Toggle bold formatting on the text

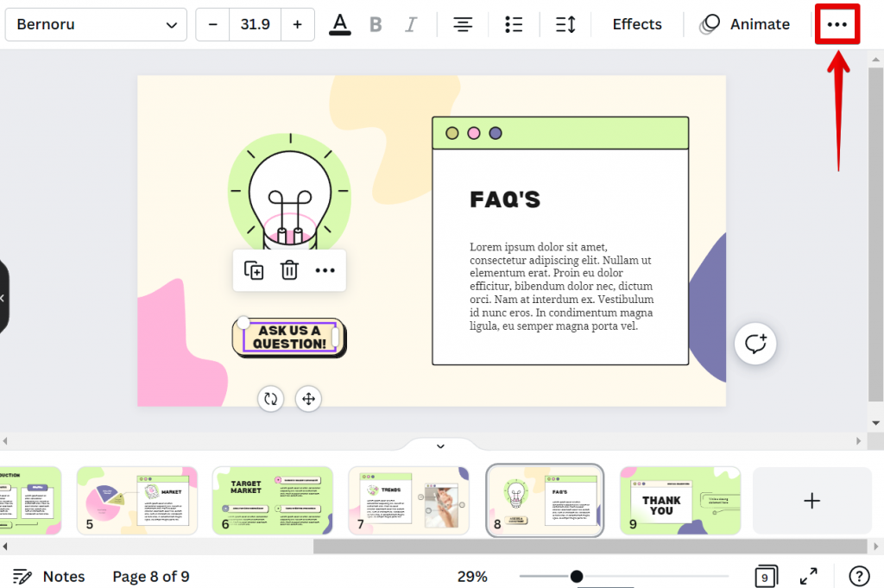coord(376,23)
